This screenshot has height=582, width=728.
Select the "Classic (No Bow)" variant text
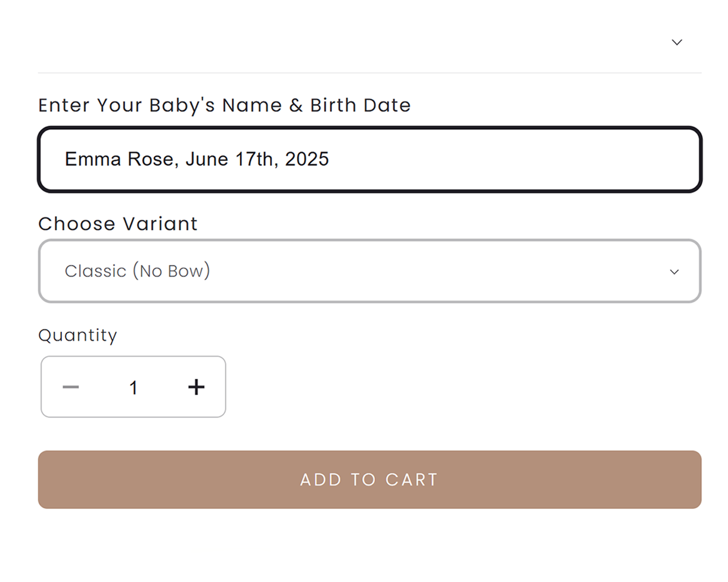click(x=137, y=271)
